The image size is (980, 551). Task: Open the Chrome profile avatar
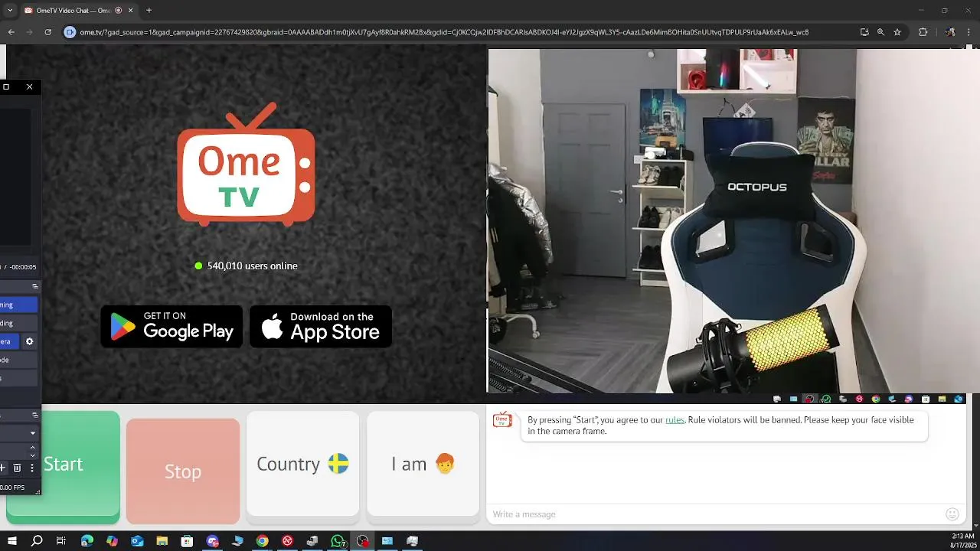pos(950,32)
